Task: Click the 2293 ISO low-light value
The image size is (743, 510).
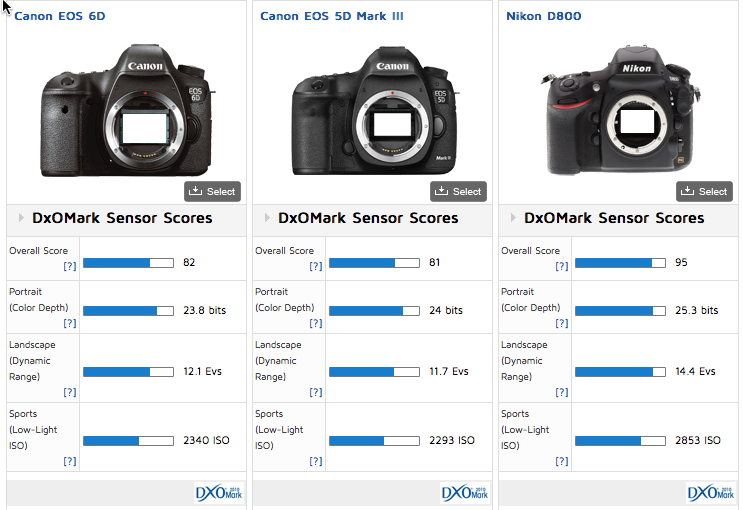Action: coord(452,440)
